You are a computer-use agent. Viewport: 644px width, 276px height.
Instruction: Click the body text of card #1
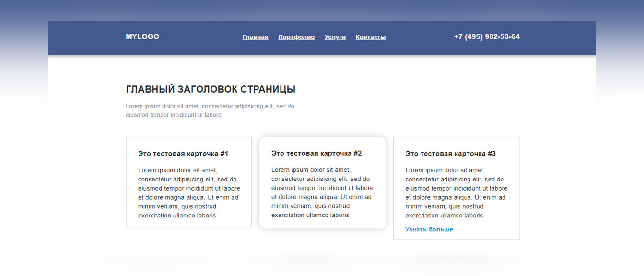coord(189,193)
